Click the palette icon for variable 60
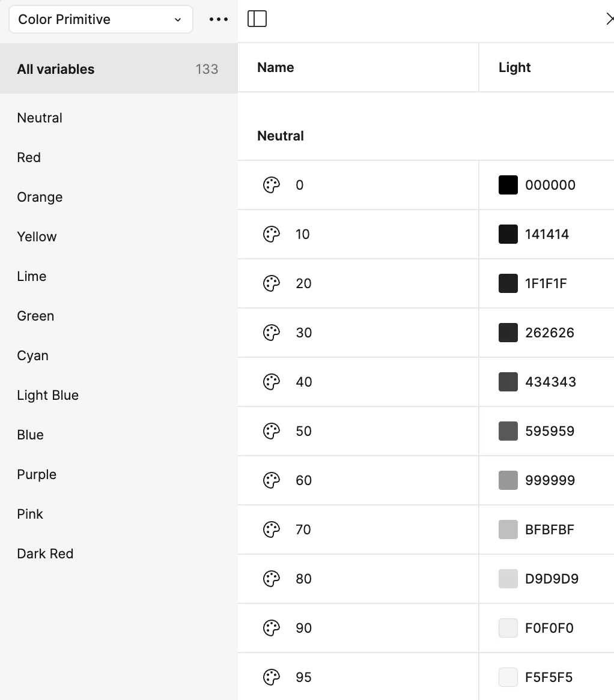The width and height of the screenshot is (614, 700). click(x=272, y=480)
